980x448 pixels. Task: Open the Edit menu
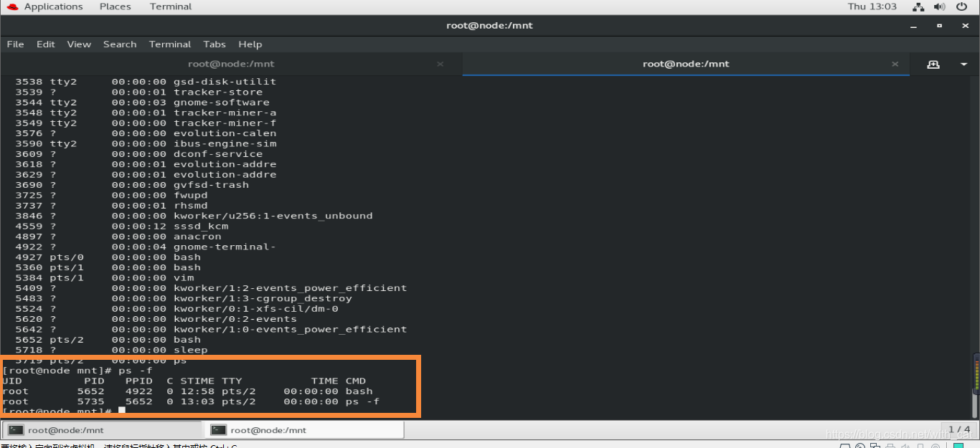pos(46,44)
